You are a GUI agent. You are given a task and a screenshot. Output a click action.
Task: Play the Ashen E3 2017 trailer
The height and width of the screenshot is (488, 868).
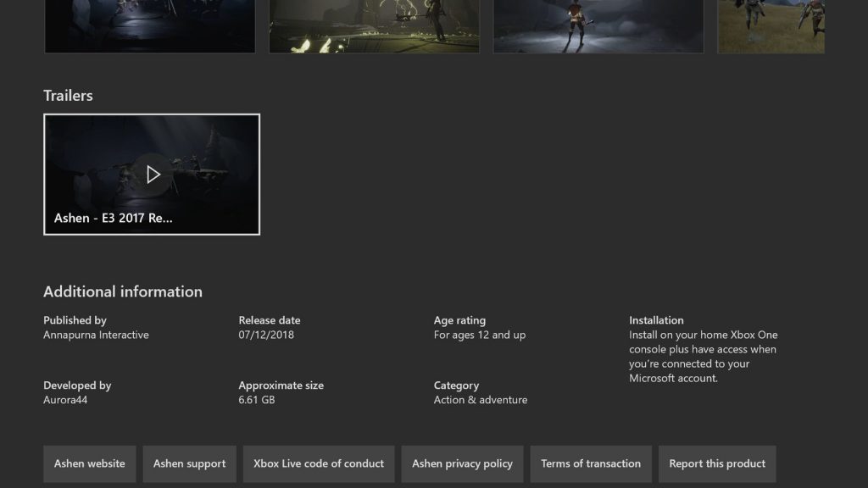153,174
